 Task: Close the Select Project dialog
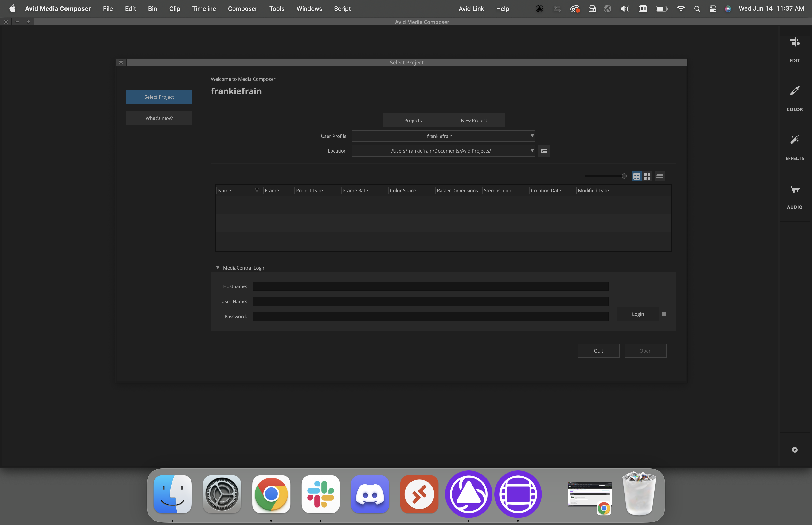(x=121, y=62)
